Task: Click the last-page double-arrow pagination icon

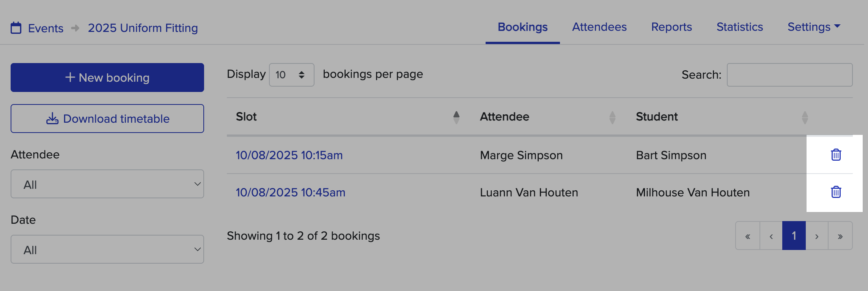Action: 840,236
